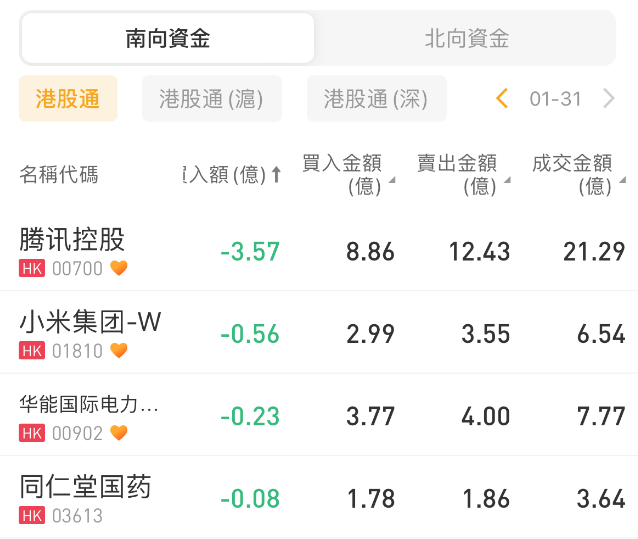The height and width of the screenshot is (539, 638).
Task: Click the orange heart beside 00700
Action: coord(119,268)
